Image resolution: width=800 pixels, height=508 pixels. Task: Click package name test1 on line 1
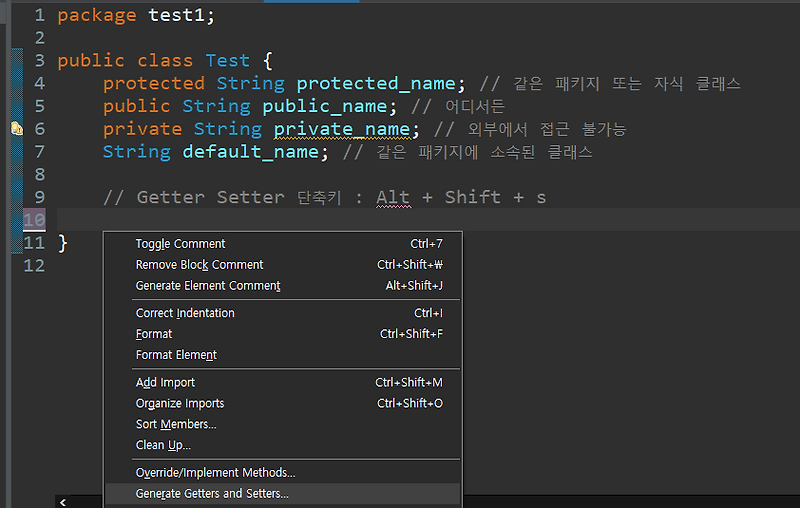(177, 15)
